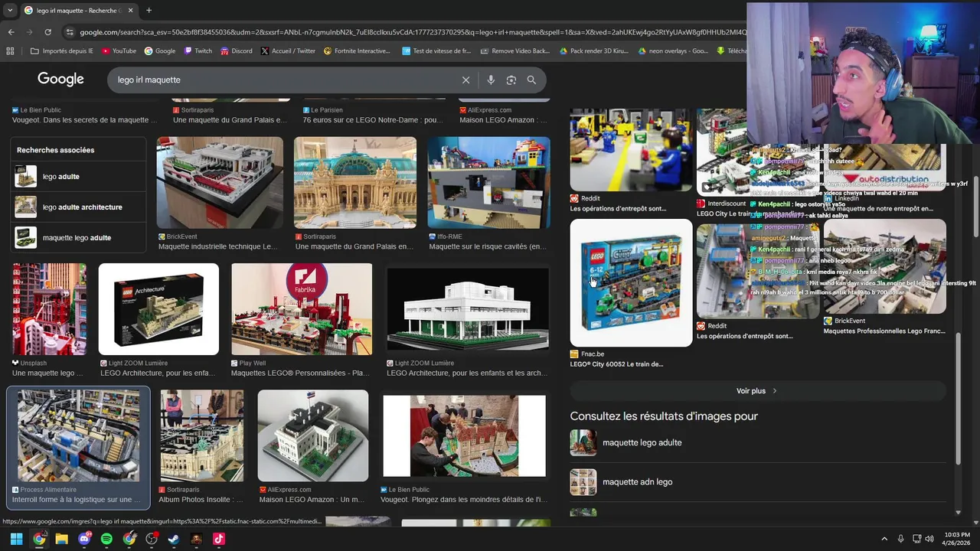The image size is (980, 551).
Task: Open the Google bookmark
Action: click(159, 51)
